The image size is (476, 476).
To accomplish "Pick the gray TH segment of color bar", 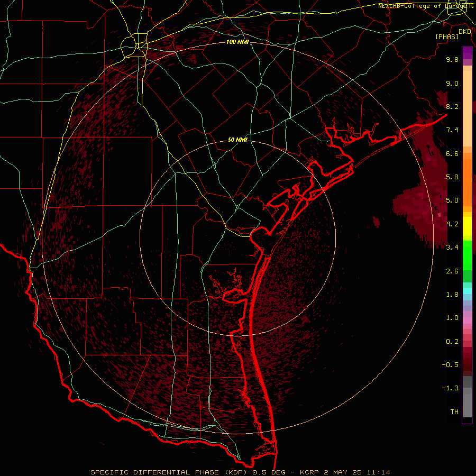I will pos(467,406).
